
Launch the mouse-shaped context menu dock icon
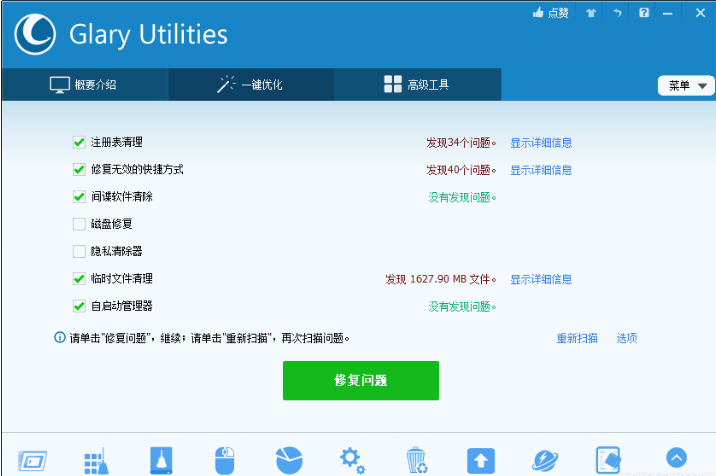pyautogui.click(x=225, y=460)
